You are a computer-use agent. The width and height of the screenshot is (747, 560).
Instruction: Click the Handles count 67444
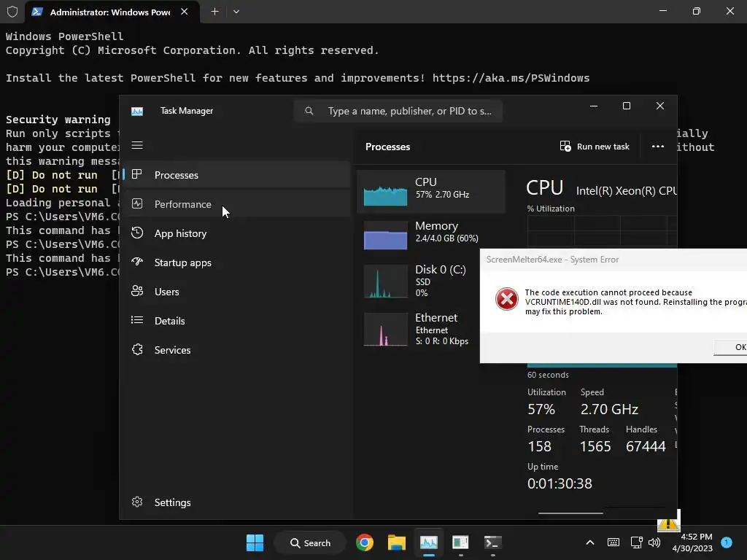click(646, 446)
